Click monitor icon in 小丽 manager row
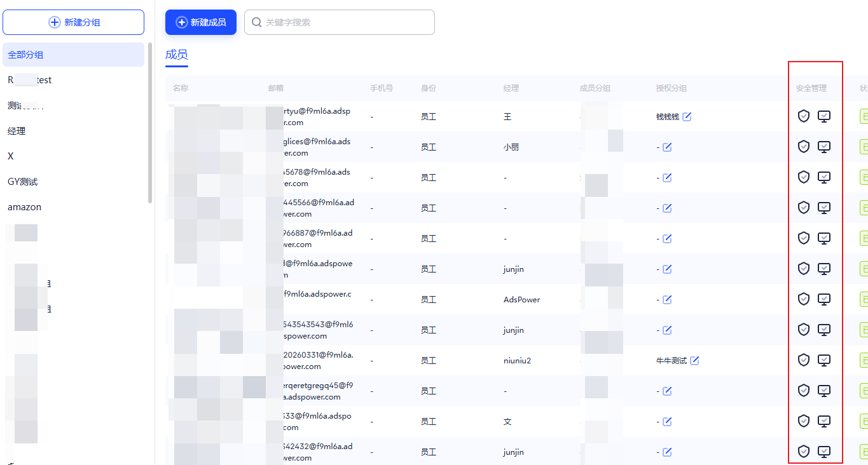The width and height of the screenshot is (868, 465). 824,147
